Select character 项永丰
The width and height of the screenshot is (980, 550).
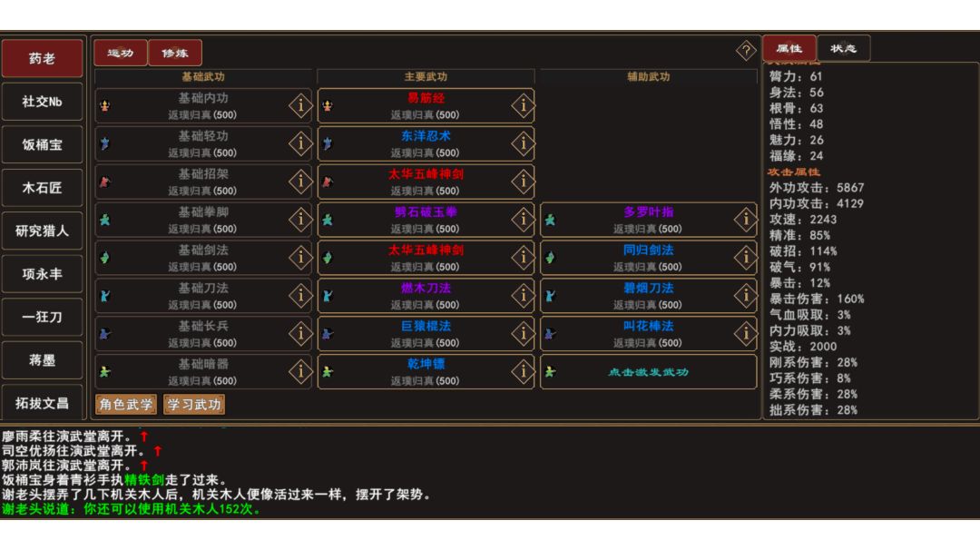pos(42,274)
